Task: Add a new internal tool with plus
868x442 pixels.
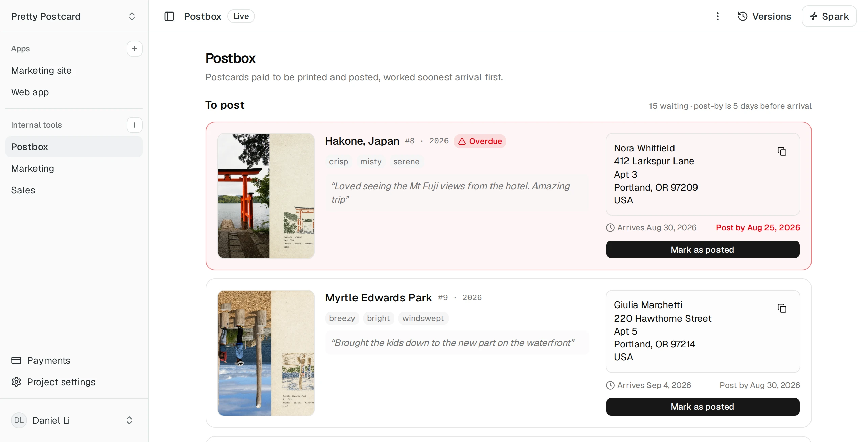Action: tap(135, 125)
